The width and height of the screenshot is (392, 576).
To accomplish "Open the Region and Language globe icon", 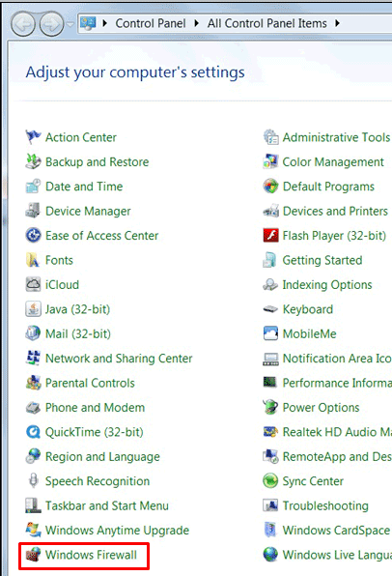I will 33,456.
